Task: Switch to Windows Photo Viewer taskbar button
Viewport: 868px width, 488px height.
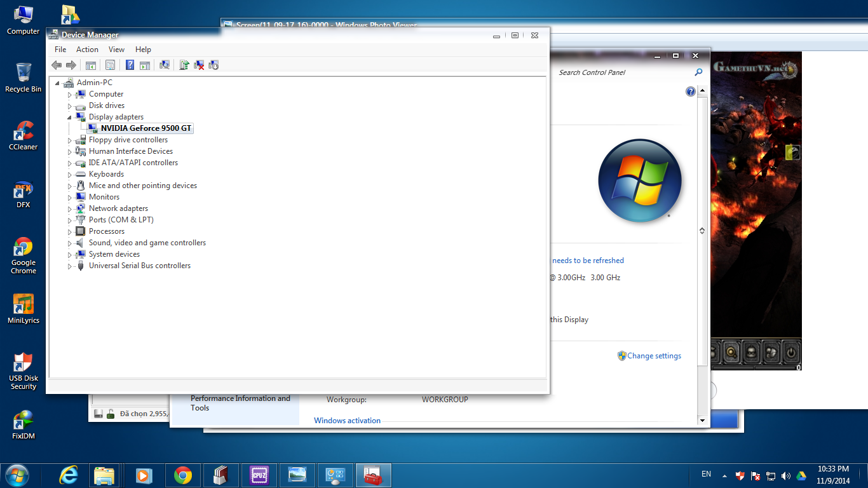Action: coord(297,475)
